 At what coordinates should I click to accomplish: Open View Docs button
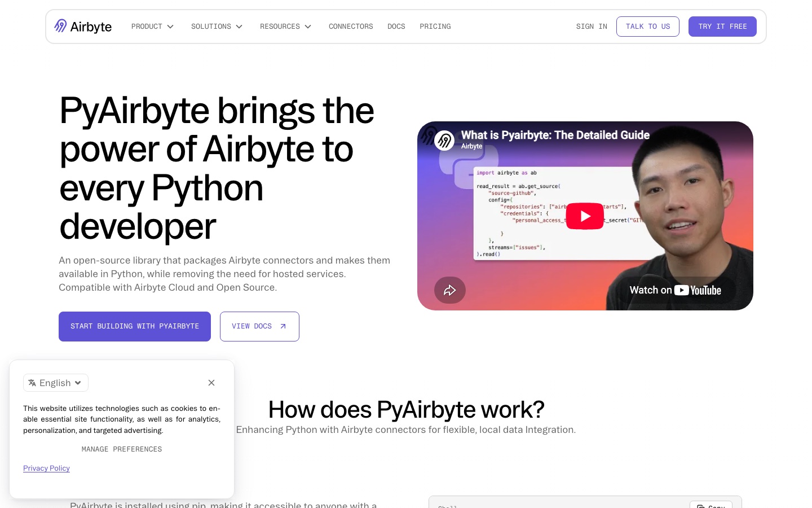259,326
